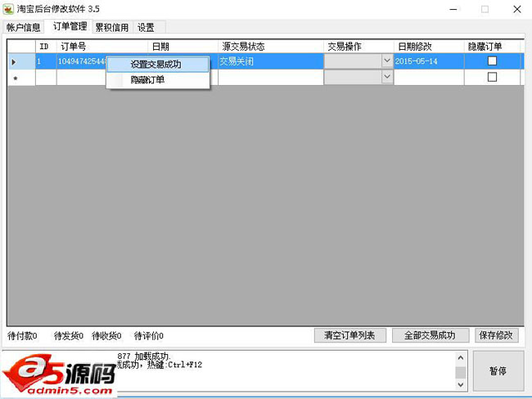532x399 pixels.
Task: Select row 1 via its arrow row header
Action: click(x=21, y=61)
